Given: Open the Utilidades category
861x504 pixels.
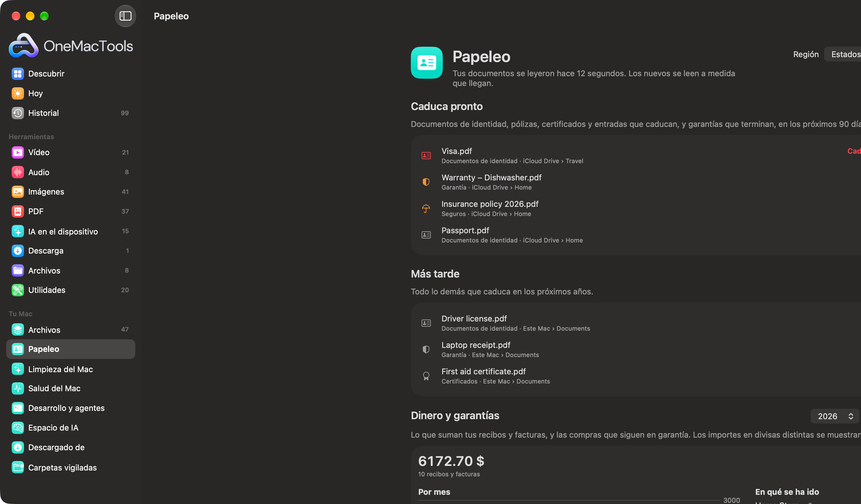Looking at the screenshot, I should pos(70,290).
